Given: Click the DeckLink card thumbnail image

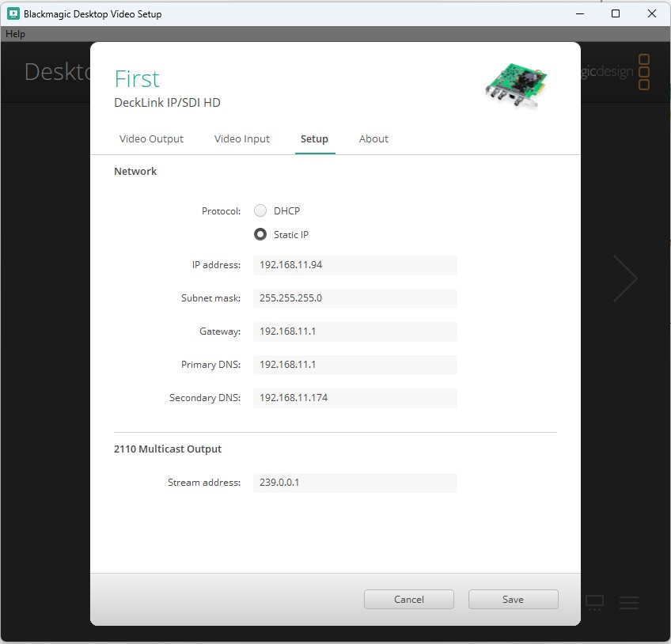Looking at the screenshot, I should click(517, 85).
